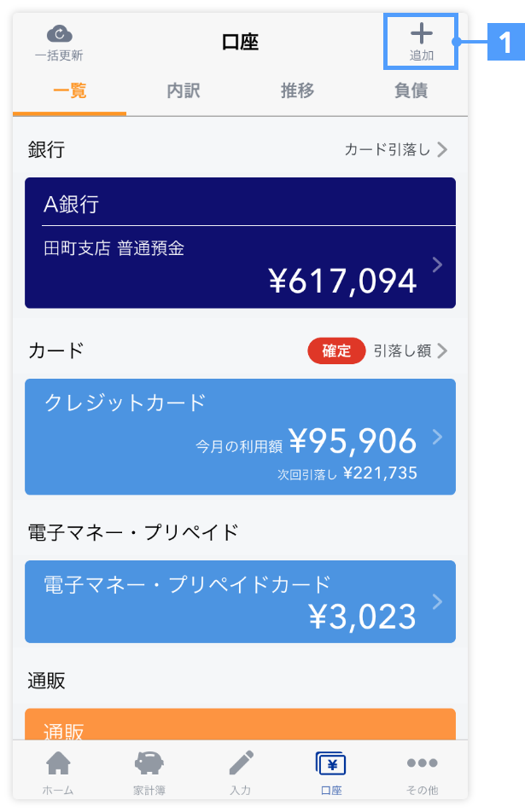Select the 口座 yen card icon
This screenshot has height=812, width=525.
point(330,763)
